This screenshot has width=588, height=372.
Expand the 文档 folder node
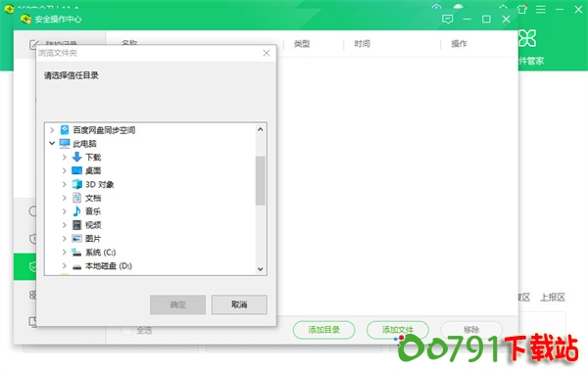pyautogui.click(x=64, y=198)
